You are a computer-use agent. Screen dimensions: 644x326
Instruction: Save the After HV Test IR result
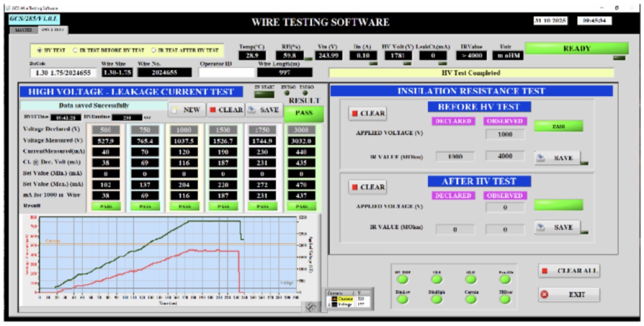[x=557, y=227]
